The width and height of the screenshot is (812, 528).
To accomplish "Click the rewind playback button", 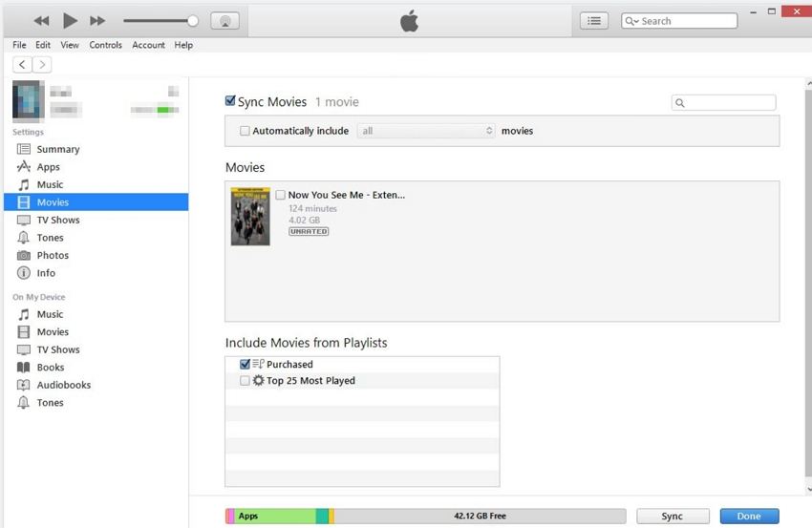I will (x=41, y=21).
